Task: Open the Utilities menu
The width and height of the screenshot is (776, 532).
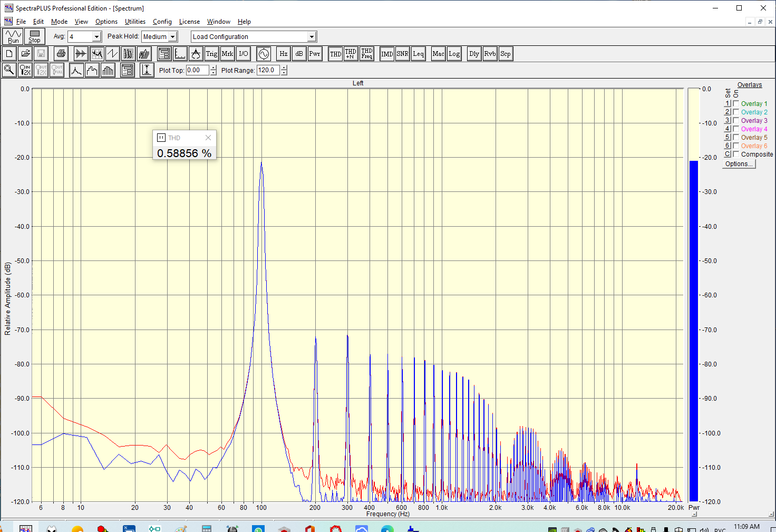Action: (x=135, y=22)
